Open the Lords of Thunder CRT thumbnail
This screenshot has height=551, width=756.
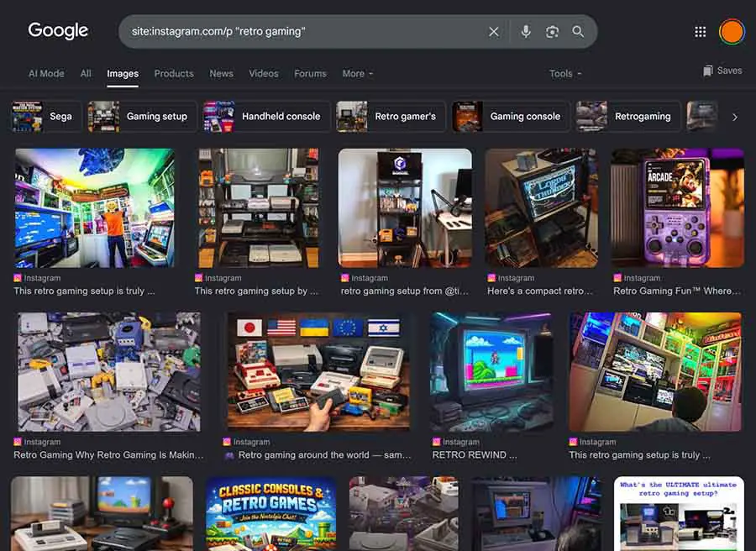tap(542, 207)
